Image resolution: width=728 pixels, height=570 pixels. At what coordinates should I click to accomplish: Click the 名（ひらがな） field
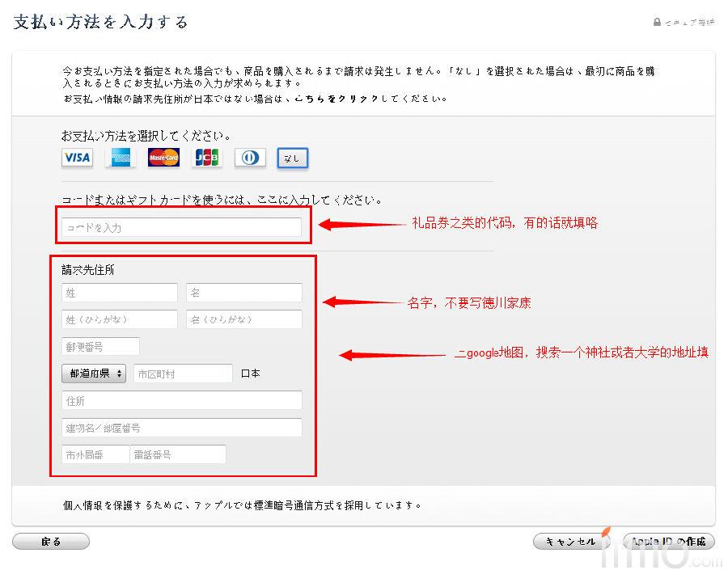pos(243,319)
